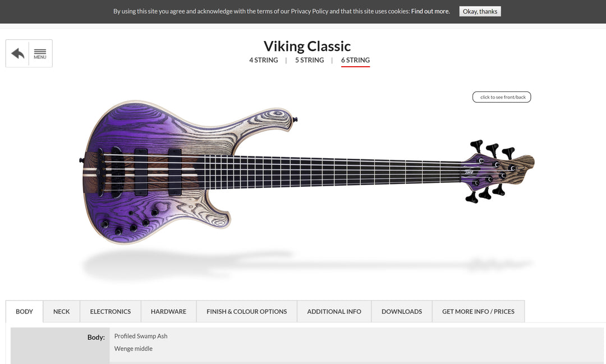The width and height of the screenshot is (606, 364).
Task: Go to the DOWNLOADS tab
Action: pos(402,311)
